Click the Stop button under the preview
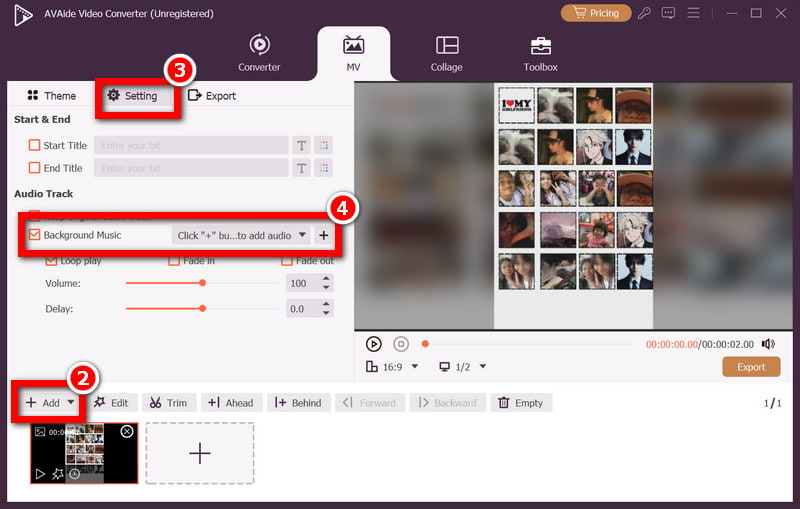This screenshot has width=800, height=509. 400,344
